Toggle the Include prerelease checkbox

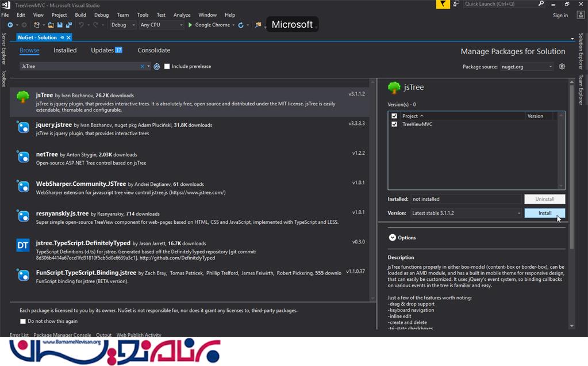click(x=167, y=66)
